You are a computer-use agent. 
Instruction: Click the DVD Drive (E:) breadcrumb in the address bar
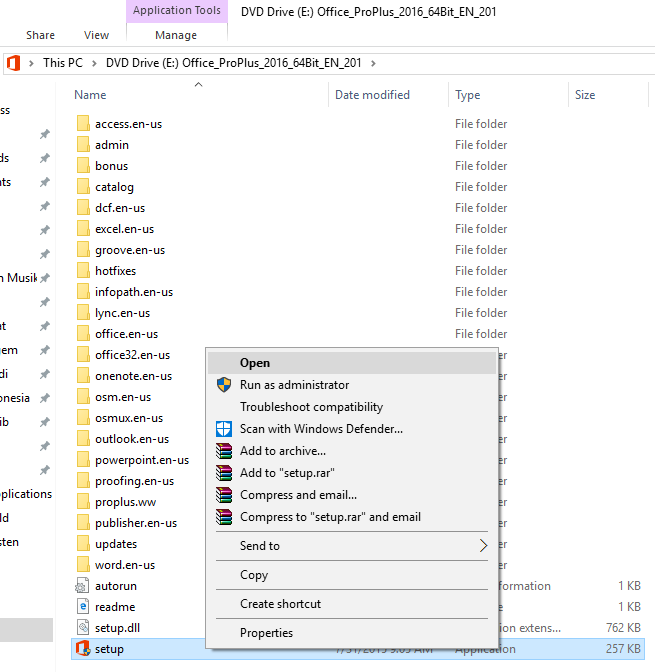click(234, 63)
